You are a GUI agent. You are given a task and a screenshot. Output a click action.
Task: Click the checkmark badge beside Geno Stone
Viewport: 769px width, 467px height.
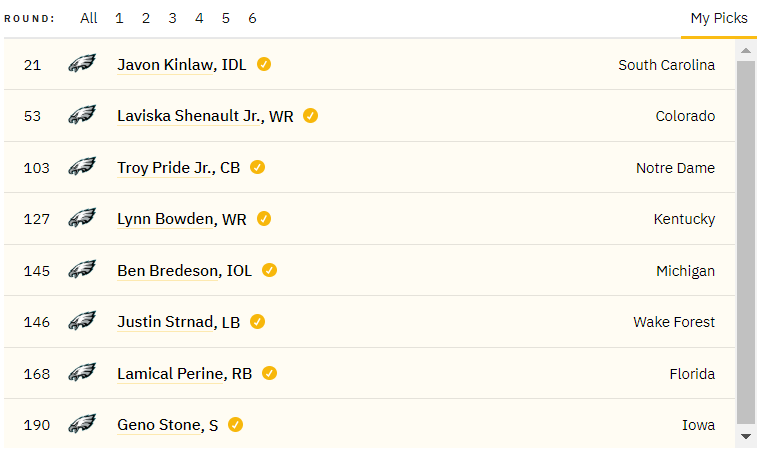coord(235,425)
